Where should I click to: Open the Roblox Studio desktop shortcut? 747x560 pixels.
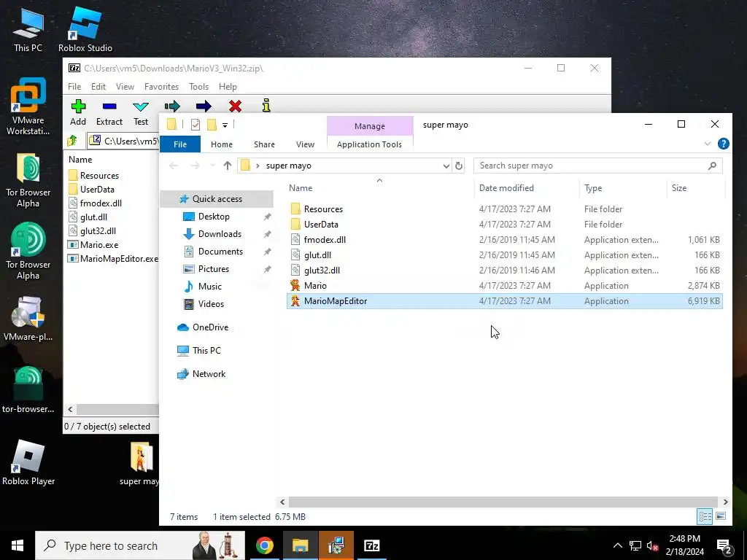click(85, 30)
